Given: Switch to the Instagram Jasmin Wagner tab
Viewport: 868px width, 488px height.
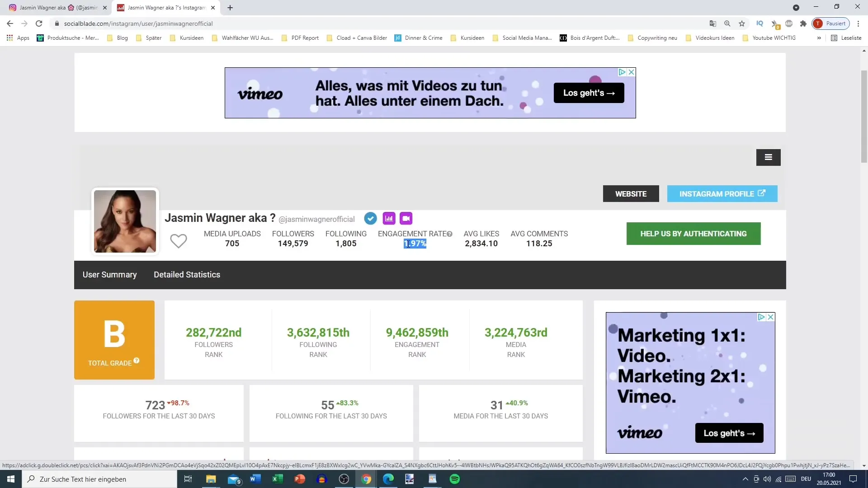Looking at the screenshot, I should [x=58, y=8].
